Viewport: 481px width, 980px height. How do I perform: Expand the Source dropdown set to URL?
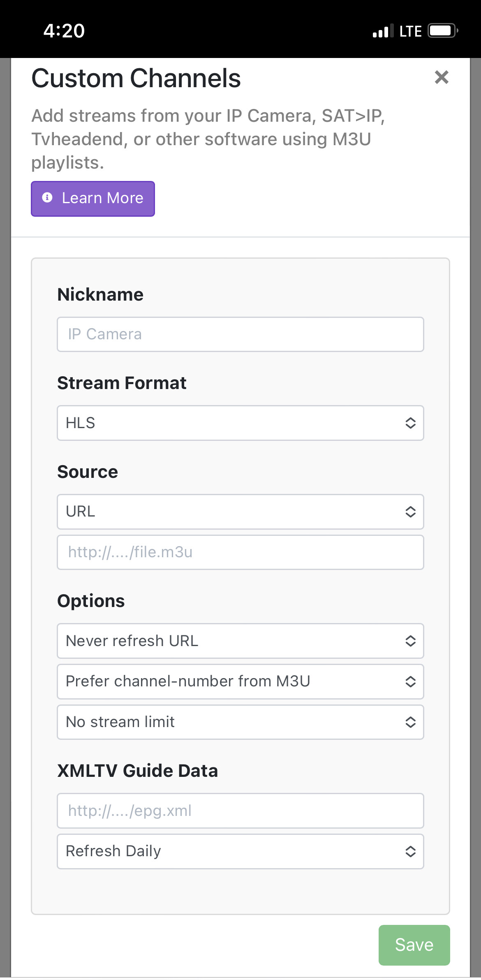[x=240, y=512]
